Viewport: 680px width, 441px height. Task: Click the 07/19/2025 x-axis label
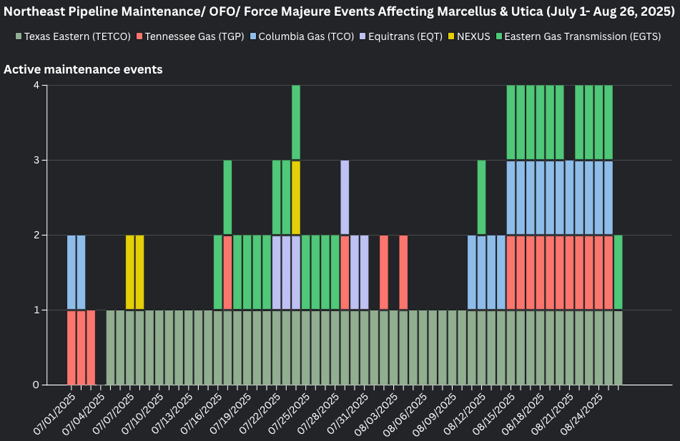(230, 414)
